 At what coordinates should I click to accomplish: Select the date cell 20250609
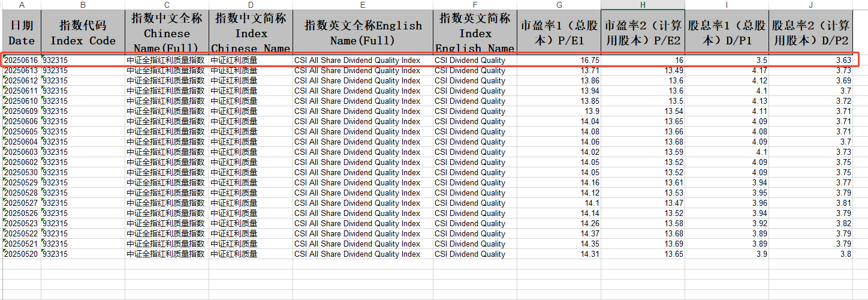pos(22,111)
